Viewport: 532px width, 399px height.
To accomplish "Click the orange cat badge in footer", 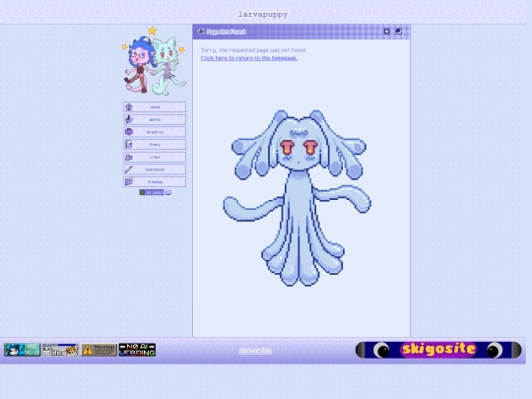I will point(60,350).
